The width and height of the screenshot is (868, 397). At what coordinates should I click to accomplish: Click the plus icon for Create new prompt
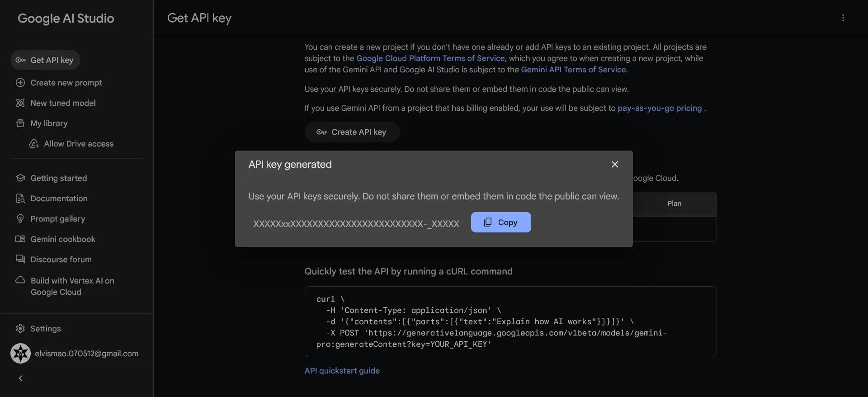20,83
